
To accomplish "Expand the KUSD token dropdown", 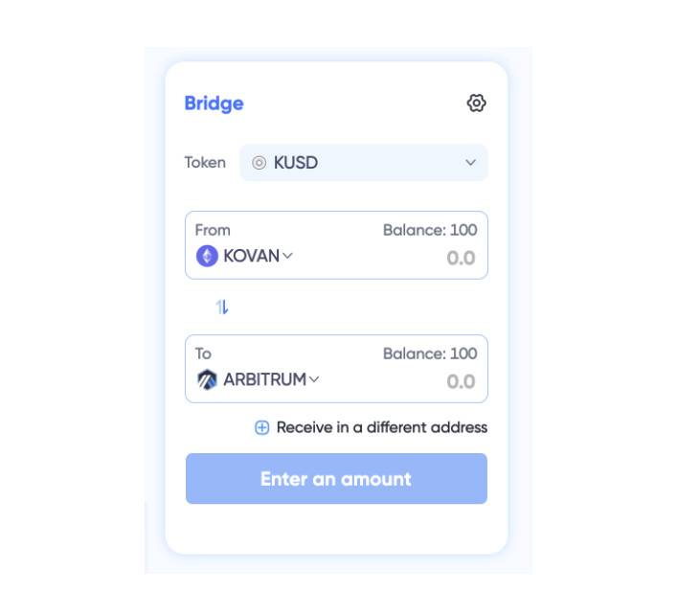I will [x=364, y=163].
